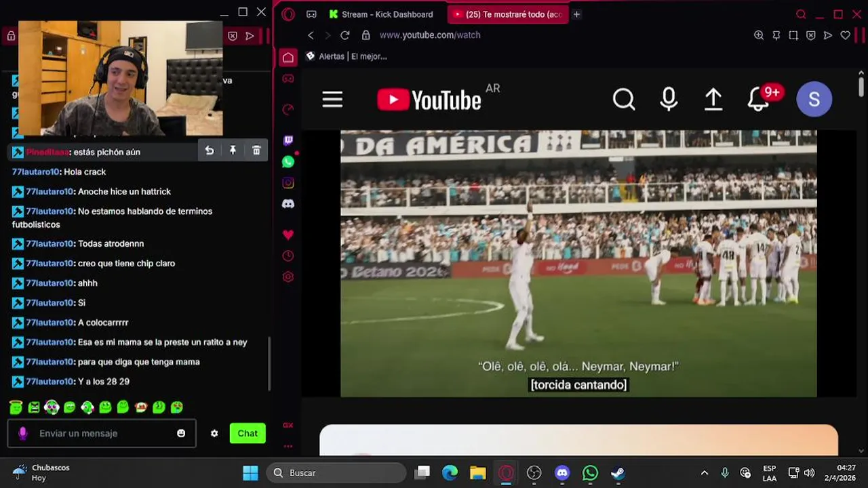Click the YouTube upload arrow icon
Screen dimensions: 868x488
point(713,100)
